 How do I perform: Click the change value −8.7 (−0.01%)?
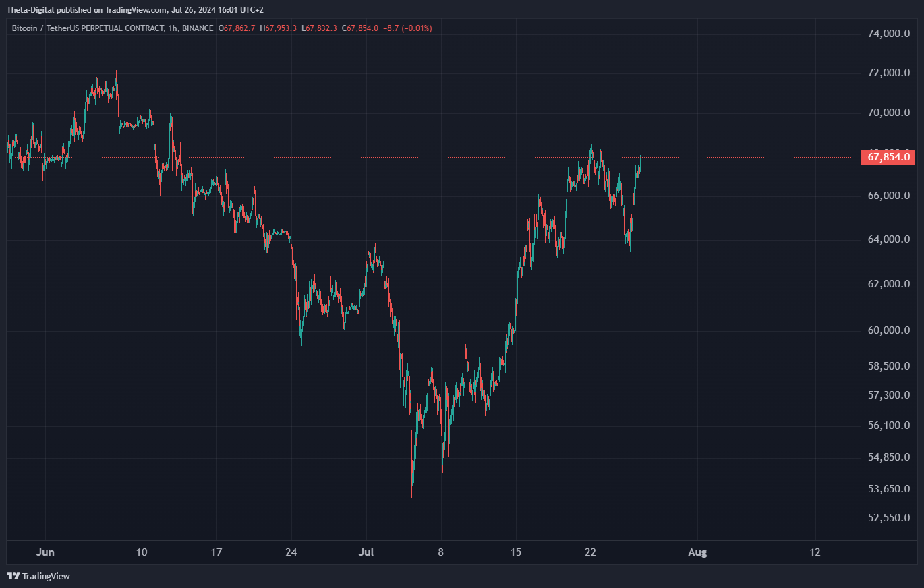407,28
